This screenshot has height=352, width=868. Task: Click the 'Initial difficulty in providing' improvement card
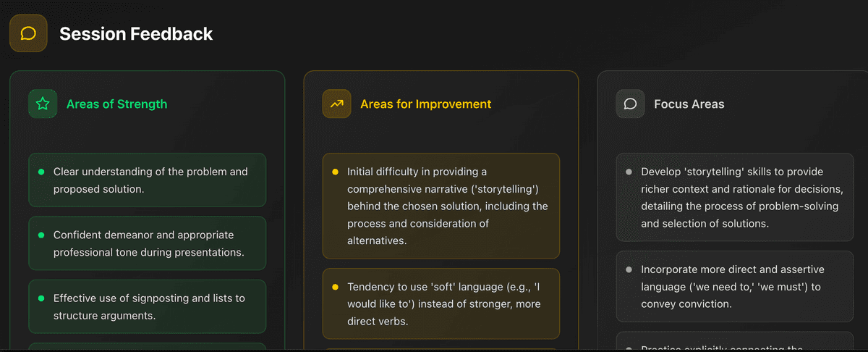(x=441, y=206)
